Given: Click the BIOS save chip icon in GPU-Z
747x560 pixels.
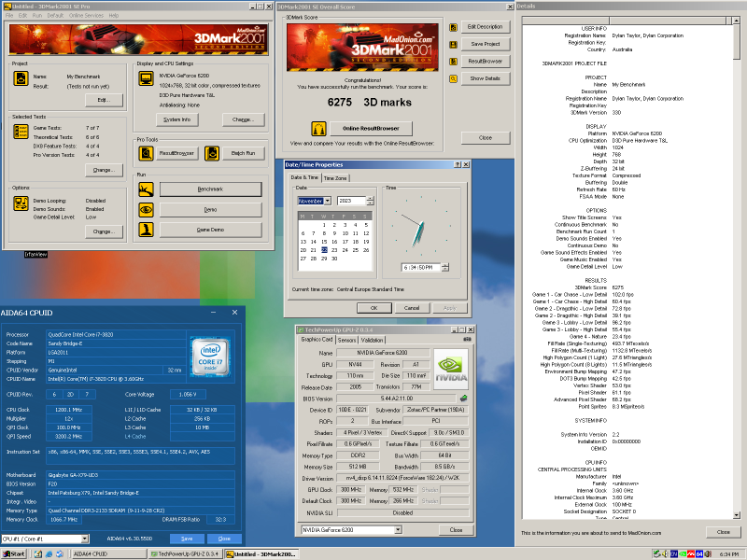Looking at the screenshot, I should point(463,399).
